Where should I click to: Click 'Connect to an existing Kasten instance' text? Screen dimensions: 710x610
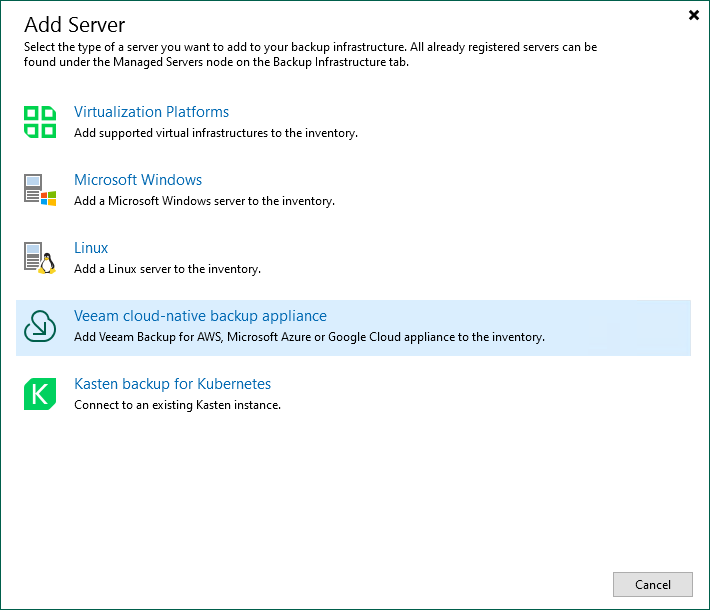tap(177, 405)
